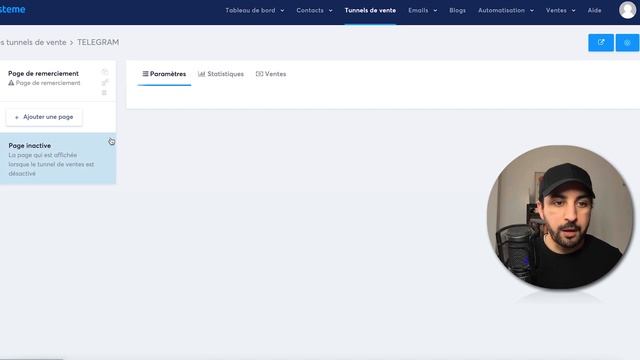Switch to the Ventes tab below navbar

click(271, 74)
